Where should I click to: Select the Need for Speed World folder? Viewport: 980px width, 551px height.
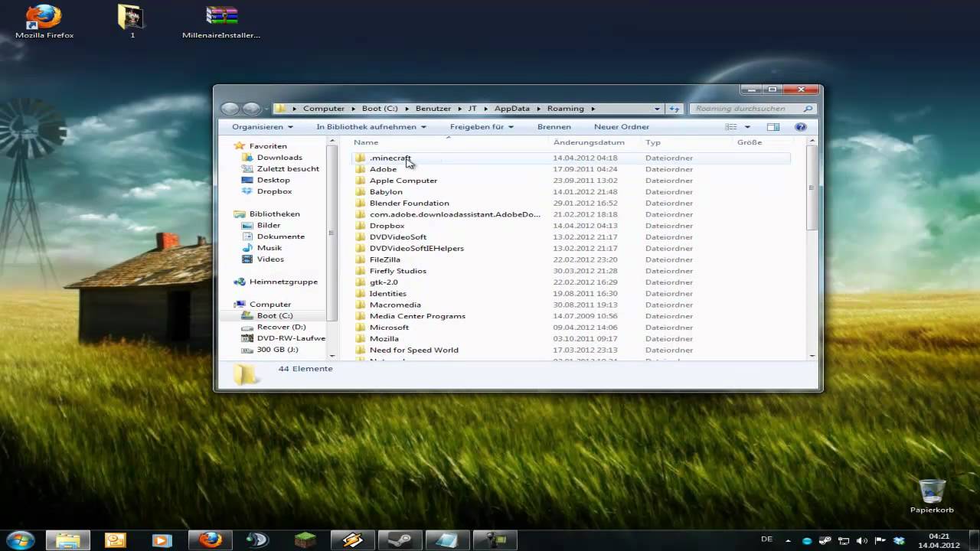[x=413, y=350]
